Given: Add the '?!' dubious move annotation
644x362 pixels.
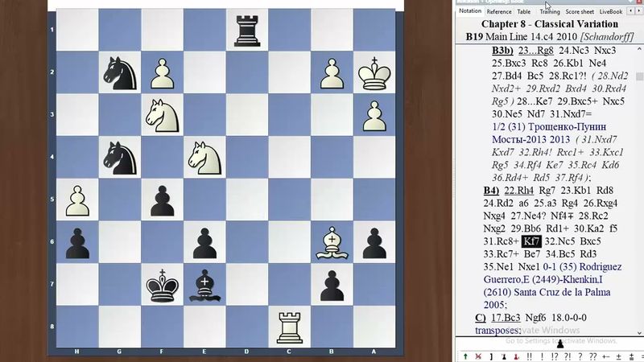Looking at the screenshot, I should (569, 355).
